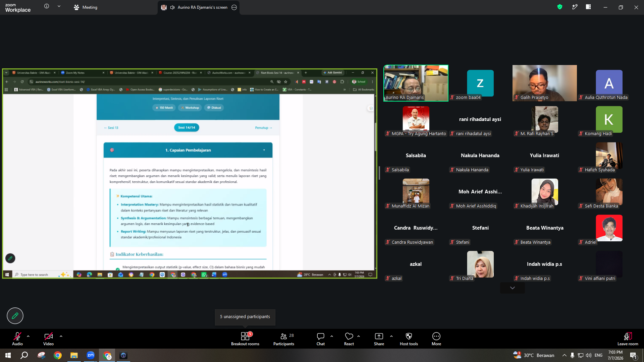Open Host tools shield icon
The width and height of the screenshot is (644, 362).
pyautogui.click(x=409, y=339)
